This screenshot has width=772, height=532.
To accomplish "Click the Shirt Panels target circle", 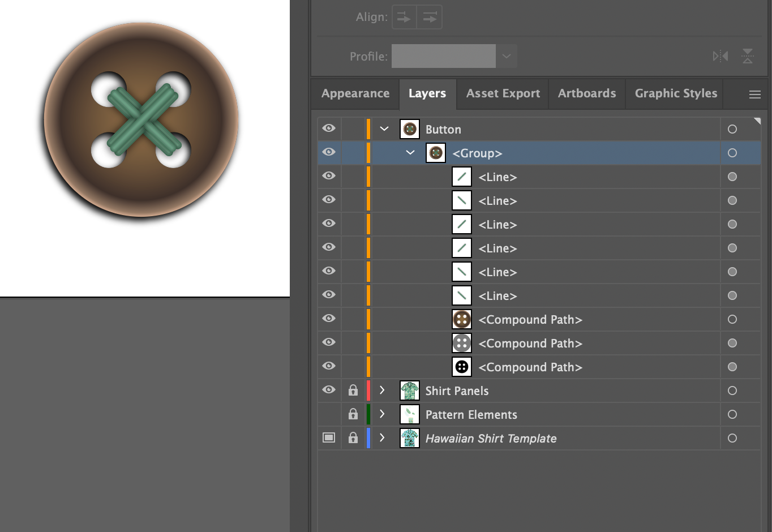I will coord(732,391).
